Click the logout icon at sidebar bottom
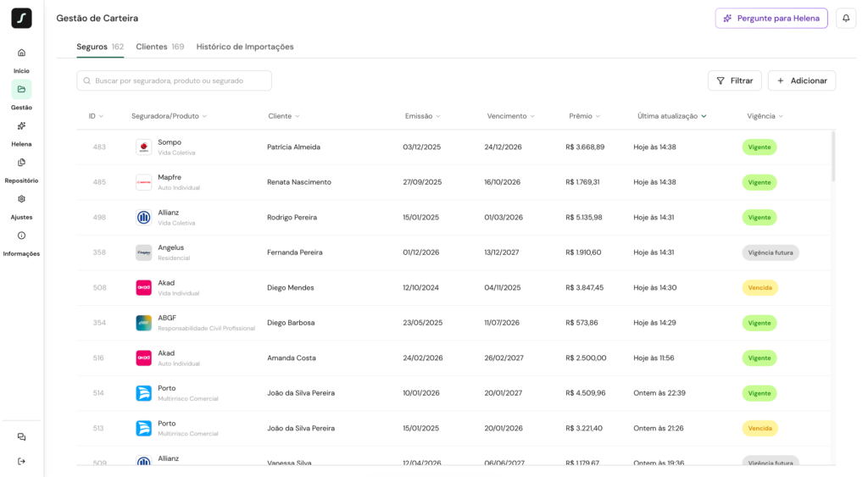 tap(21, 461)
